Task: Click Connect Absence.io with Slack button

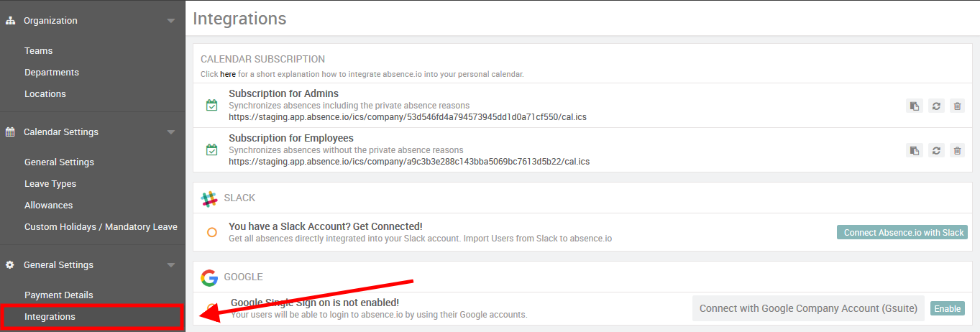Action: coord(902,233)
